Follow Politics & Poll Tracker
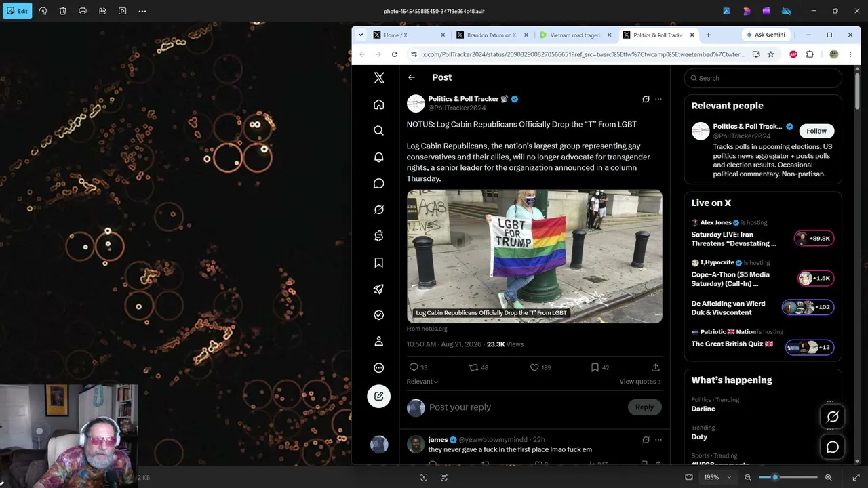Viewport: 868px width, 488px height. point(816,131)
